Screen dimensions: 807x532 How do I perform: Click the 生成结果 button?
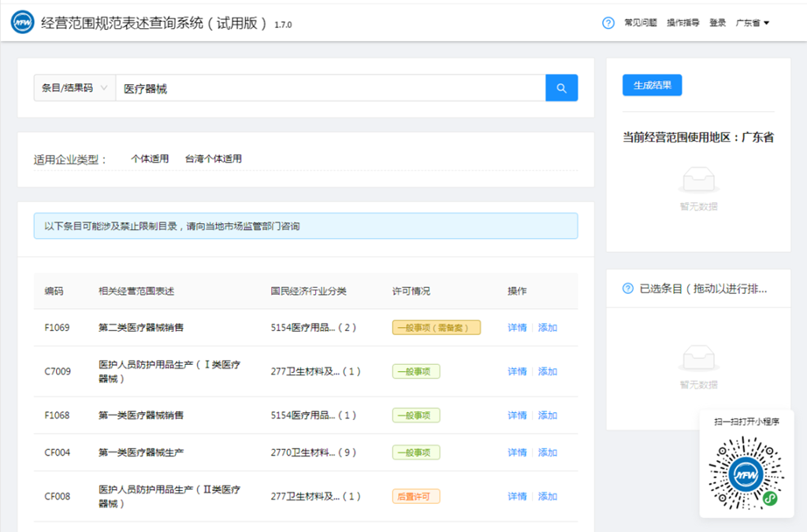pyautogui.click(x=652, y=85)
